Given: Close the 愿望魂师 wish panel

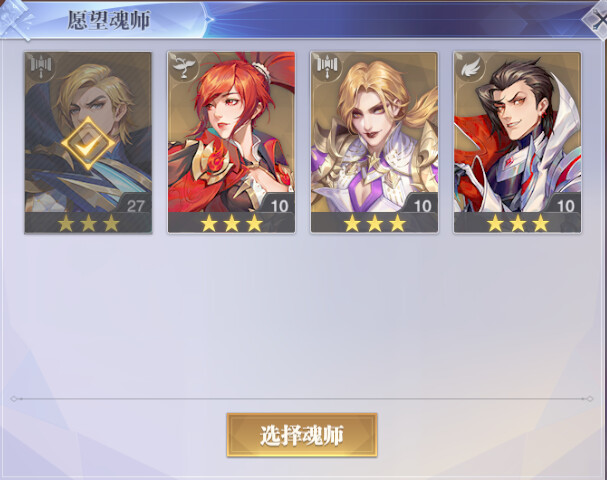Looking at the screenshot, I should (597, 19).
